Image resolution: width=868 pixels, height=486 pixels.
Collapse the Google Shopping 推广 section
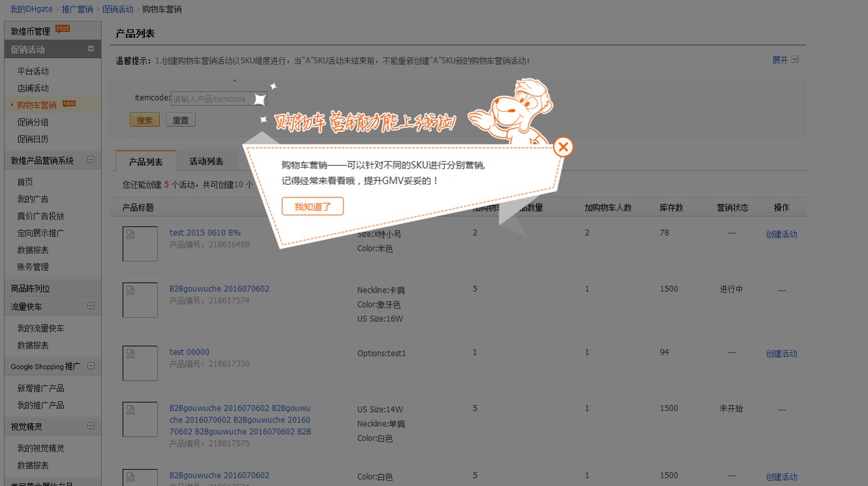tap(91, 366)
